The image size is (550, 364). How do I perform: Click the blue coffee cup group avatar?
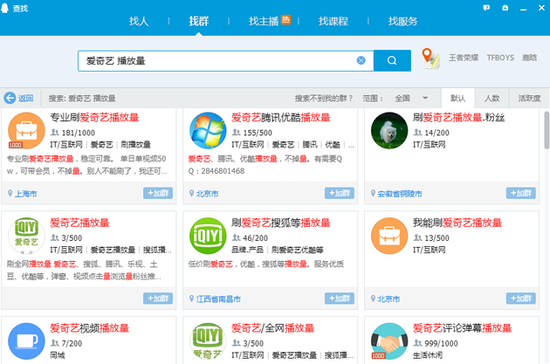(x=26, y=341)
